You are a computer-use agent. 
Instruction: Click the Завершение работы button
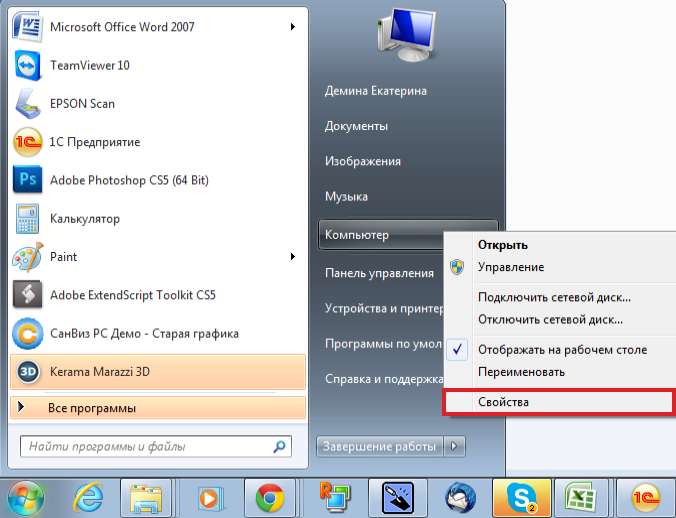[379, 446]
